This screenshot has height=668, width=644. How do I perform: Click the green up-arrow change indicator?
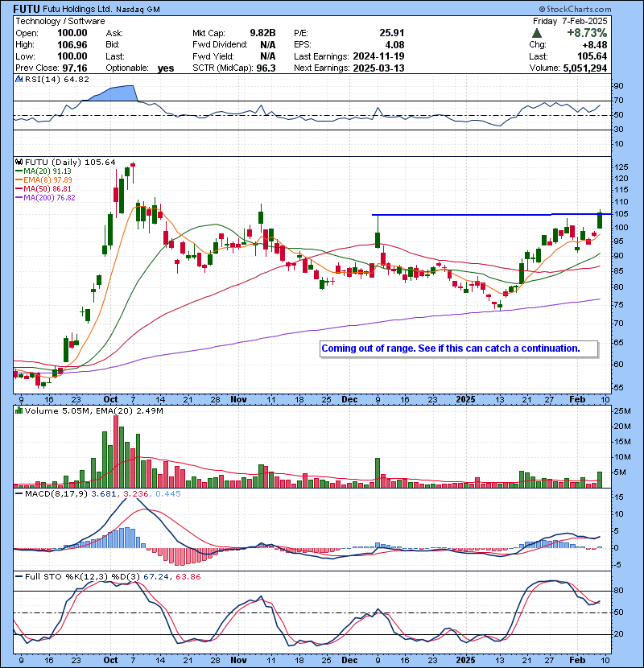[537, 33]
